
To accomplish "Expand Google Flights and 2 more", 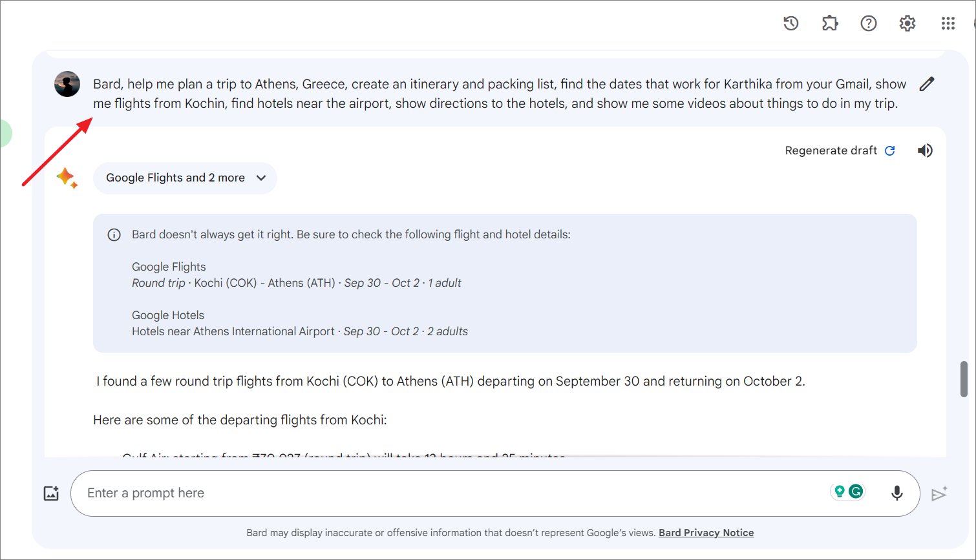I will (x=185, y=178).
